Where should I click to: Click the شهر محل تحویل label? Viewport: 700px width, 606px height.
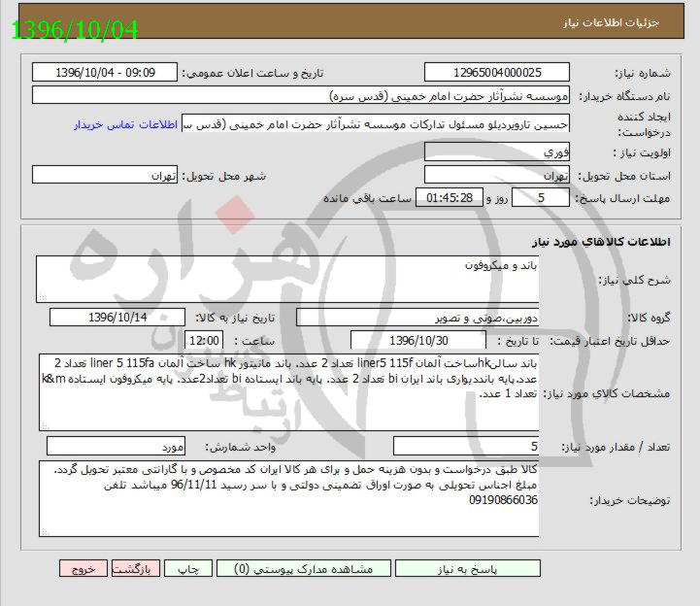point(223,176)
